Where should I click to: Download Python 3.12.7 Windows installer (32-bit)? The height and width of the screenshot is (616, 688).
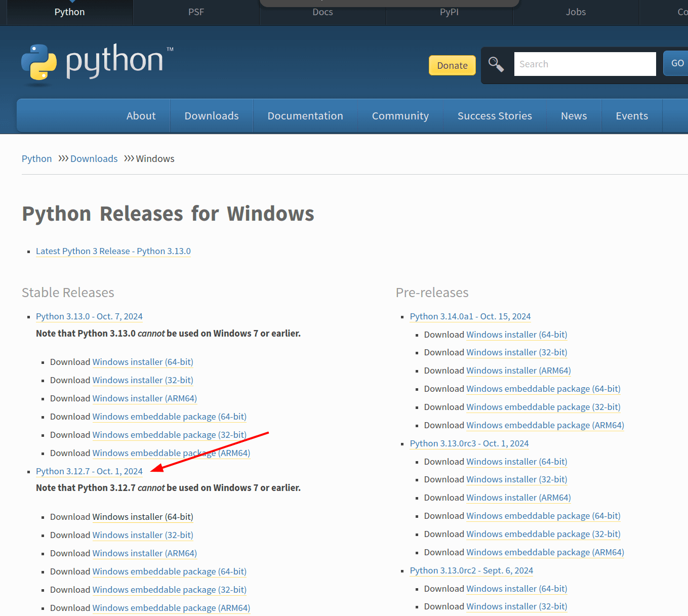click(143, 535)
